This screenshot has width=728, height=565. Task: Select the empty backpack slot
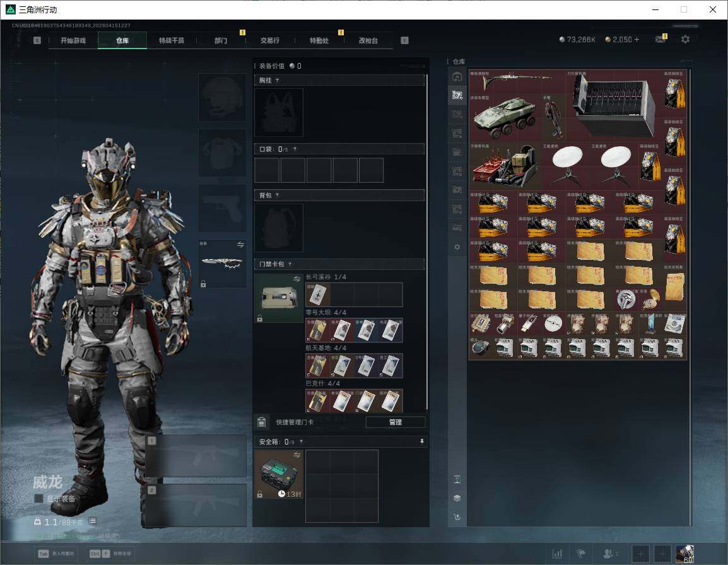279,228
